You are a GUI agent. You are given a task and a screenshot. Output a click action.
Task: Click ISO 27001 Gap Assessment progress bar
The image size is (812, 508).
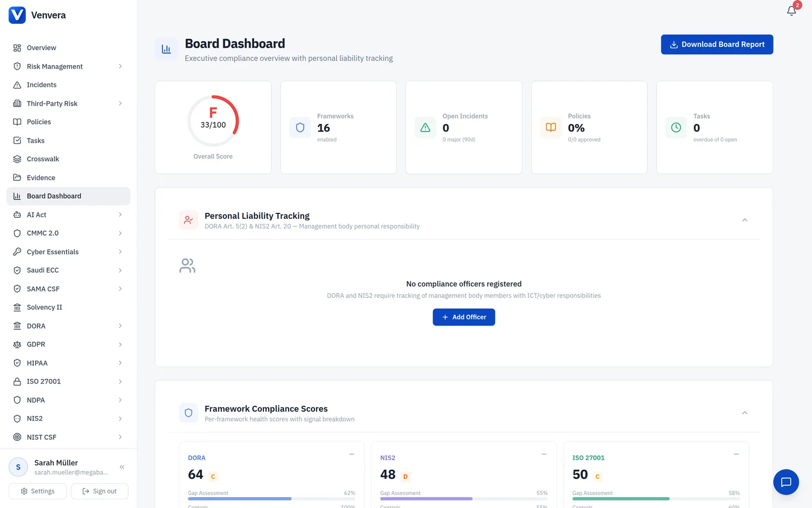tap(656, 498)
